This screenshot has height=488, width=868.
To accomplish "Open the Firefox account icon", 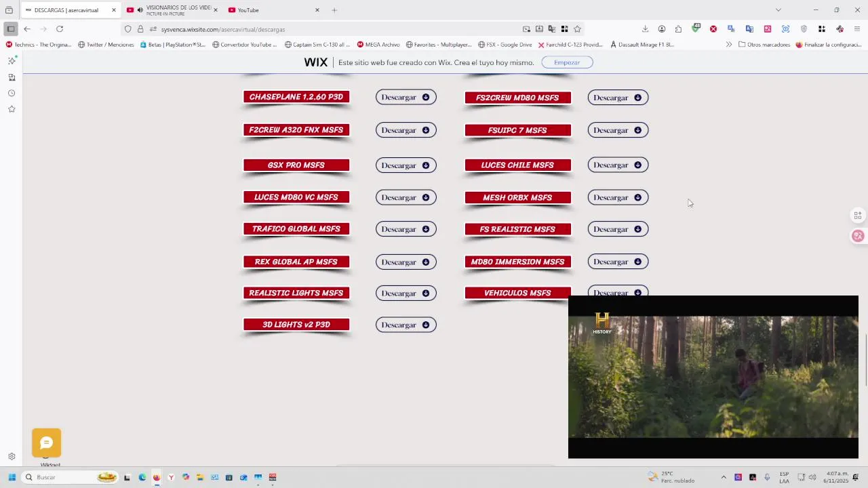I will coord(662,29).
